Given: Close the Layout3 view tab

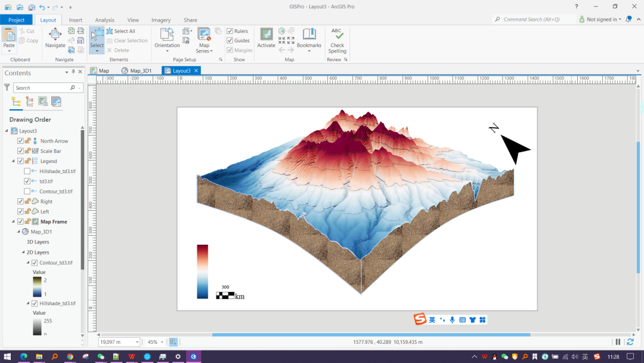Looking at the screenshot, I should click(196, 70).
